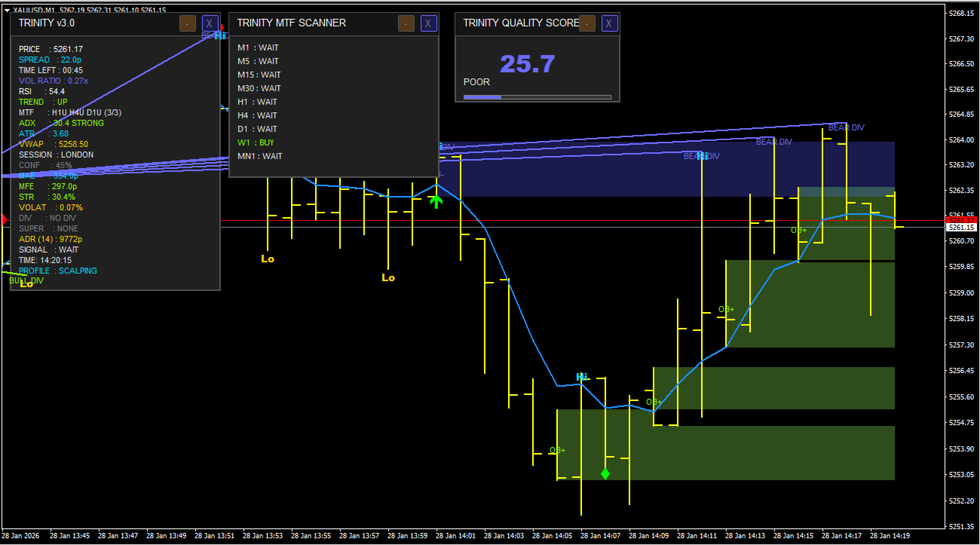The image size is (980, 545).
Task: Click the STR : 30.4% row
Action: click(x=47, y=197)
